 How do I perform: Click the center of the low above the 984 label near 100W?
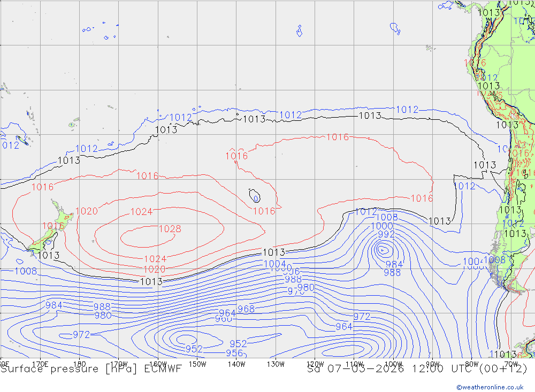[x=383, y=250]
